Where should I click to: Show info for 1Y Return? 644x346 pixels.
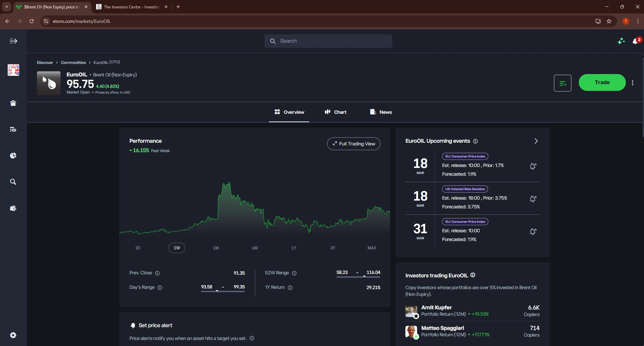pyautogui.click(x=290, y=288)
